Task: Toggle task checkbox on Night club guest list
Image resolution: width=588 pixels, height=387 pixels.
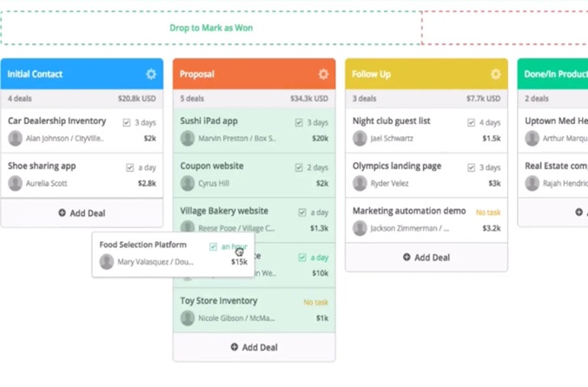Action: point(472,122)
